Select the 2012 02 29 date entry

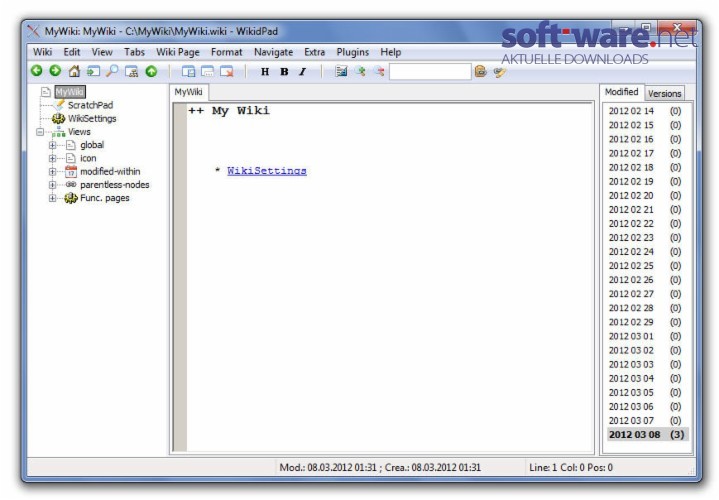[x=645, y=322]
